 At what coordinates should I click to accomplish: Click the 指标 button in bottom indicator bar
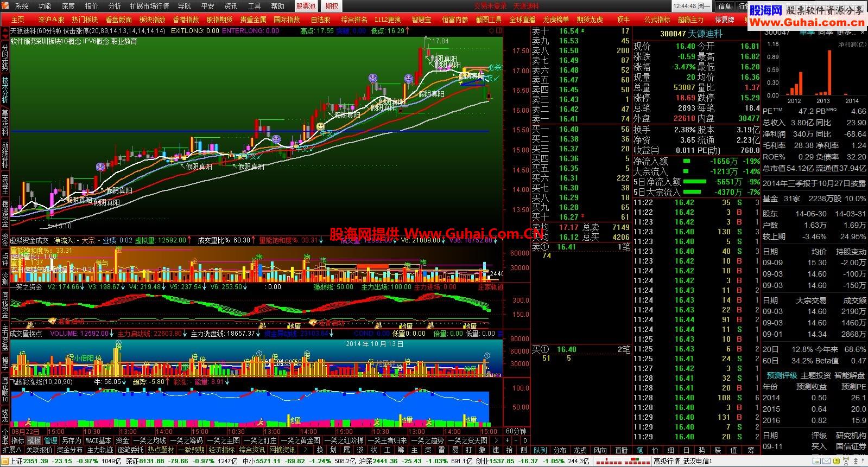click(x=17, y=440)
